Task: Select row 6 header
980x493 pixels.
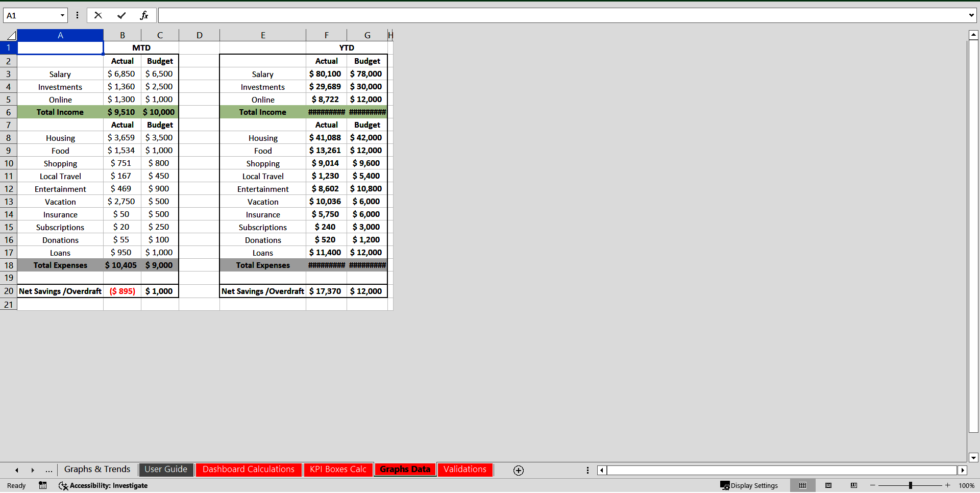Action: pyautogui.click(x=9, y=112)
